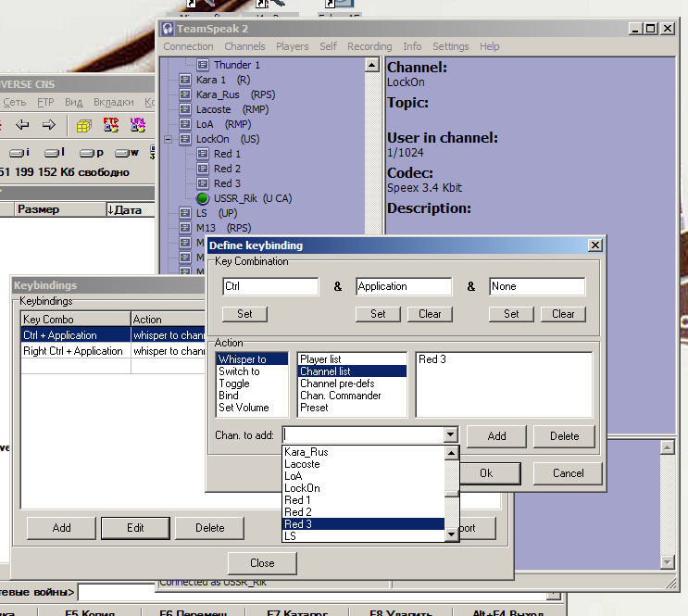
Task: Click the Chan. to add input field
Action: click(364, 434)
